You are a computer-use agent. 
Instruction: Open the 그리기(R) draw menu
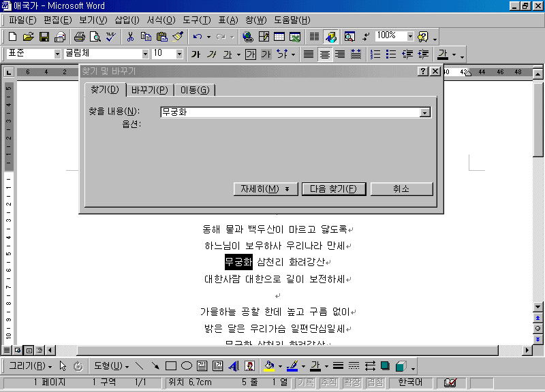(x=30, y=365)
